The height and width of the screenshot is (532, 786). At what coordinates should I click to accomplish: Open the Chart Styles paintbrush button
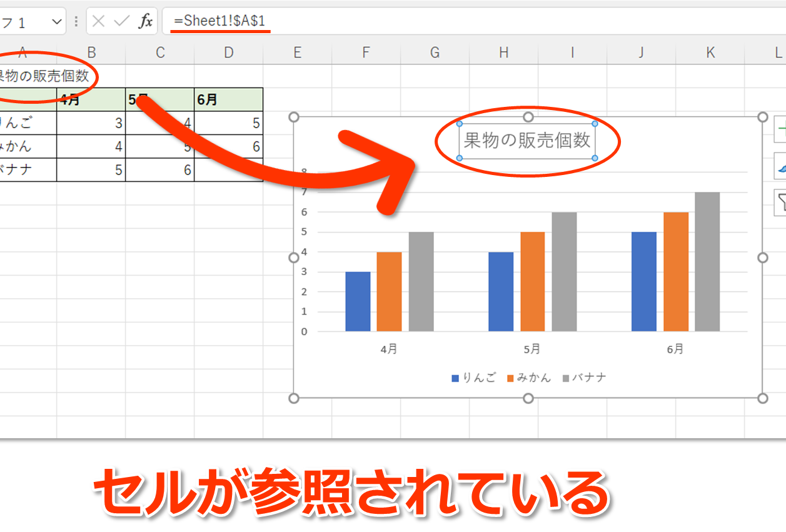780,166
